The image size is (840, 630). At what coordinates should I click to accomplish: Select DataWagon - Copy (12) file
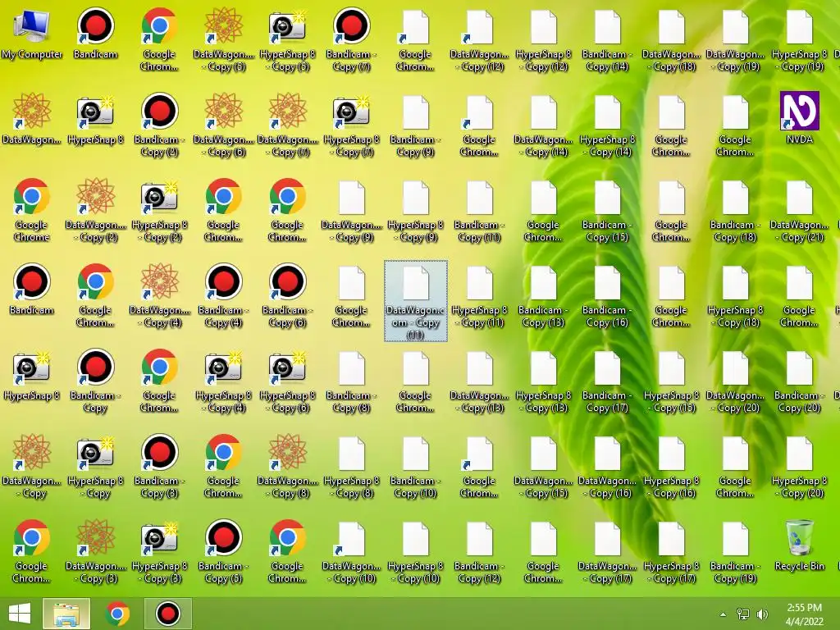pos(479,39)
